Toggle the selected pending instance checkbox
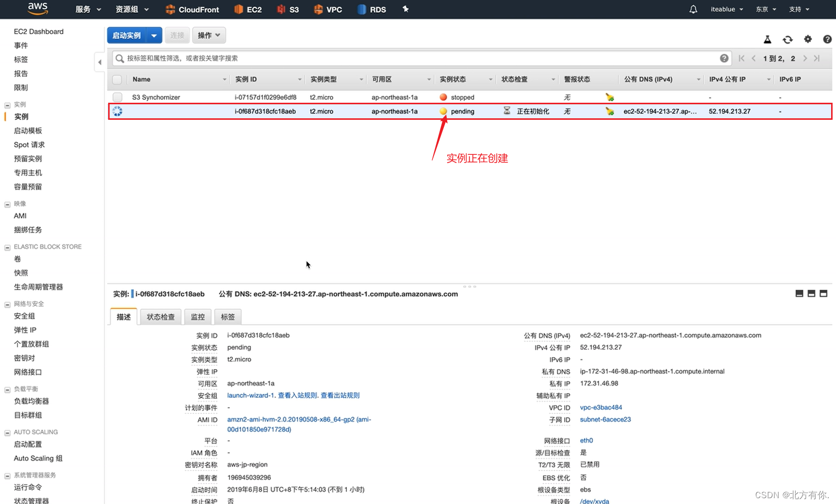Image resolution: width=836 pixels, height=504 pixels. (117, 111)
